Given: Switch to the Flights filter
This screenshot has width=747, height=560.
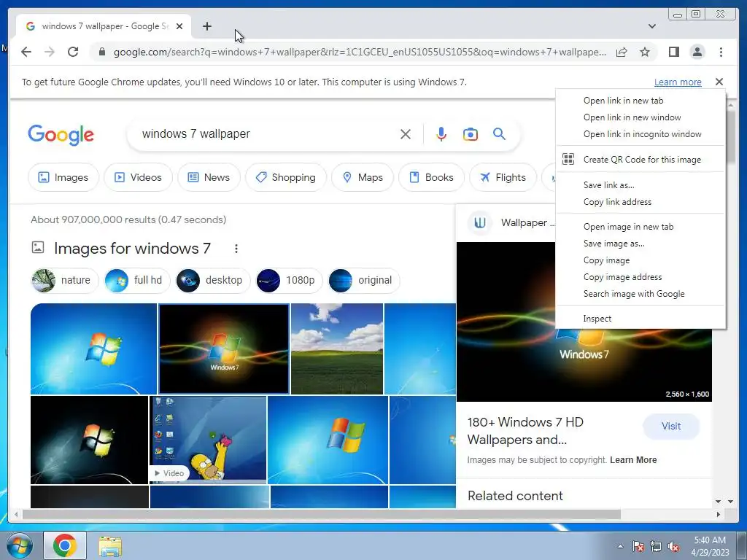Looking at the screenshot, I should point(503,177).
